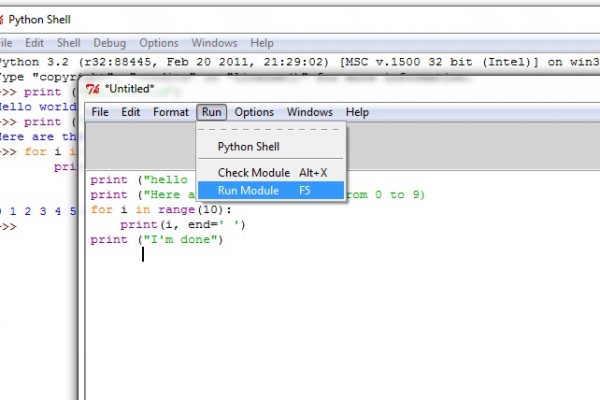Click the code line print ("I'm done")

157,240
